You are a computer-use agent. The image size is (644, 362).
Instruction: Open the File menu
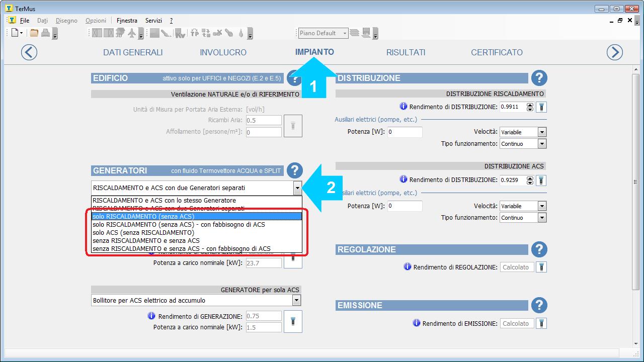(25, 21)
